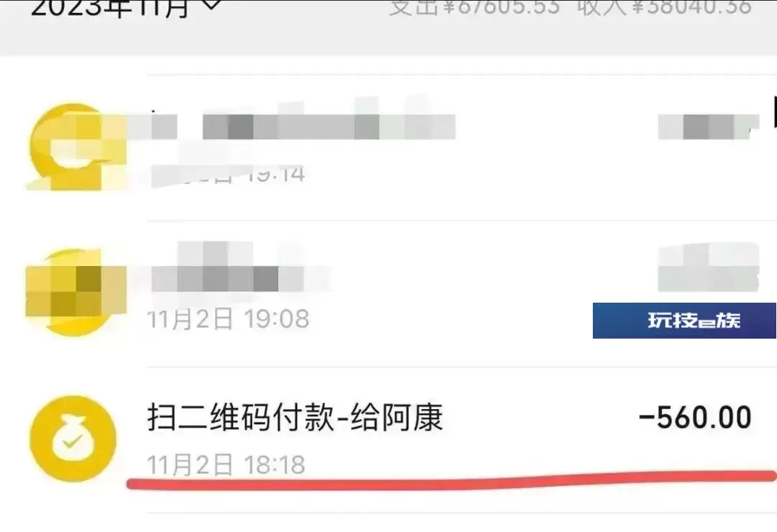This screenshot has height=532, width=777.
Task: Tap the pixelated yellow icon of 19:14 transaction
Action: [x=77, y=147]
